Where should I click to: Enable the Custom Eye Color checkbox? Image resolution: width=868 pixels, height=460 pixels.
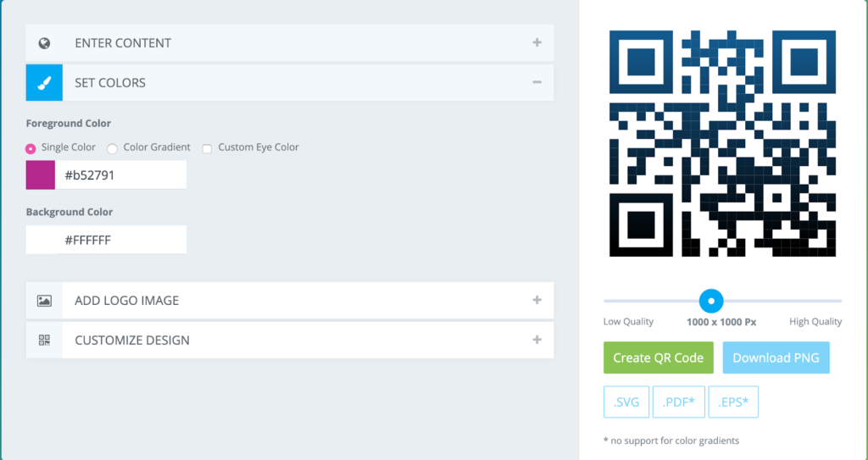pyautogui.click(x=207, y=148)
